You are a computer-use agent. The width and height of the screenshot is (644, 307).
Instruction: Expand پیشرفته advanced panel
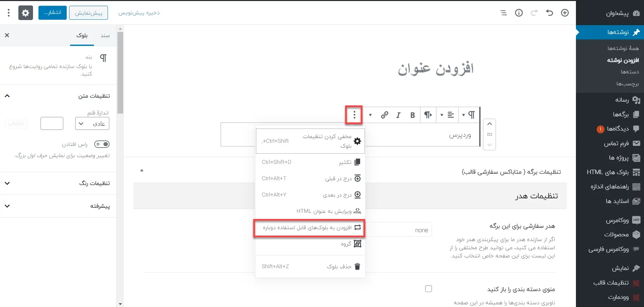point(58,206)
